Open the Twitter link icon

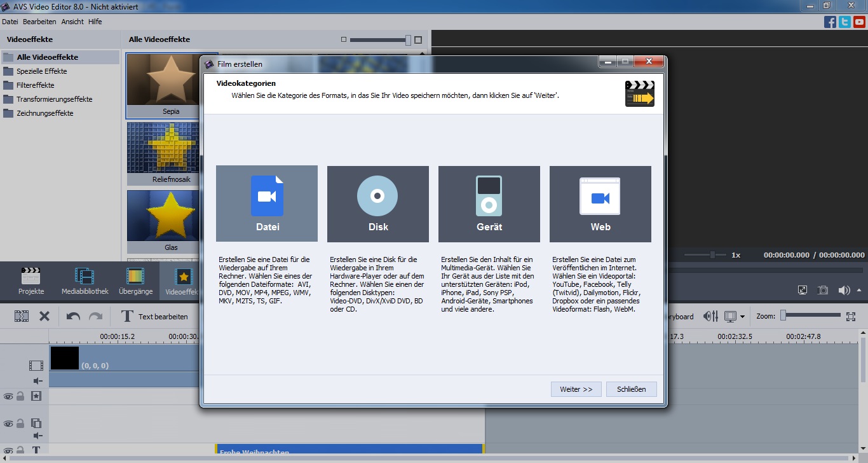pyautogui.click(x=844, y=22)
